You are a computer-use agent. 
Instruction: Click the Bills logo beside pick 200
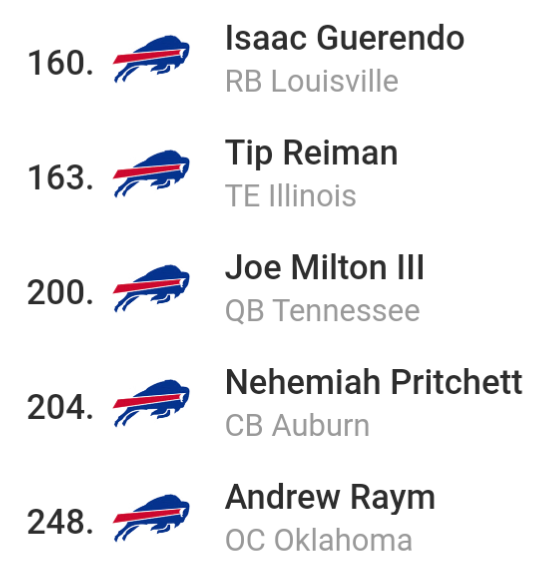point(151,288)
